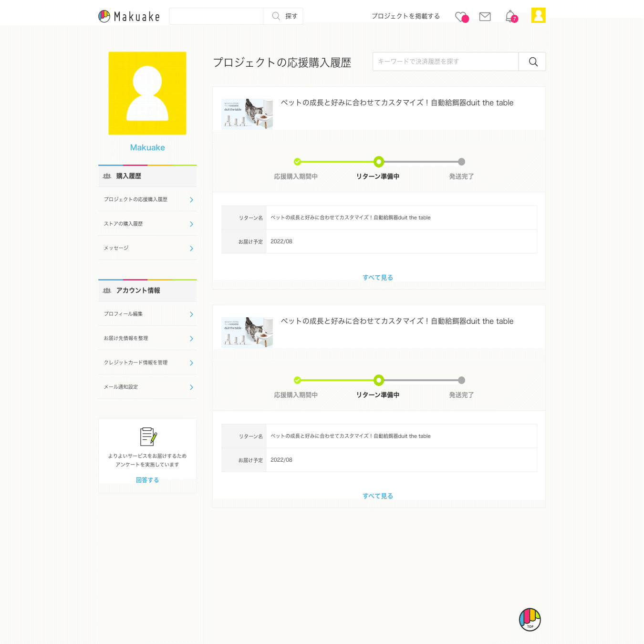Open the messages envelope icon

[x=485, y=16]
